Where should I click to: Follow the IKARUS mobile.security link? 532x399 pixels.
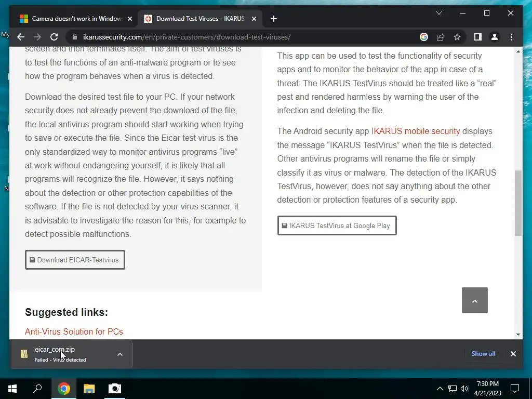416,131
